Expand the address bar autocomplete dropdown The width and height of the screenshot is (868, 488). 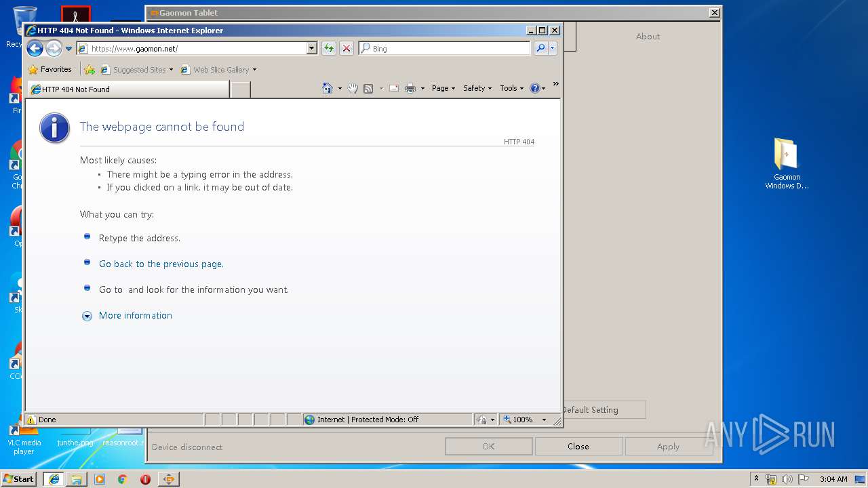tap(312, 48)
